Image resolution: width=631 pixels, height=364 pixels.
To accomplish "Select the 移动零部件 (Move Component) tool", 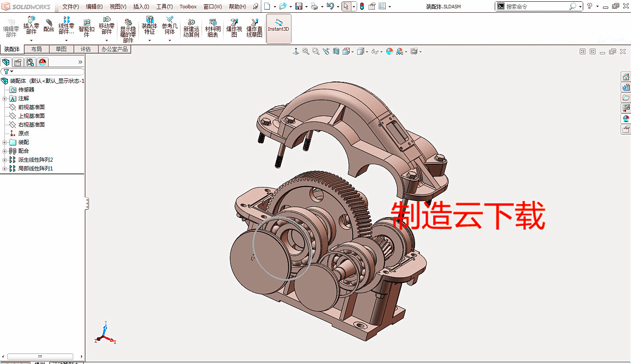I will (x=106, y=25).
